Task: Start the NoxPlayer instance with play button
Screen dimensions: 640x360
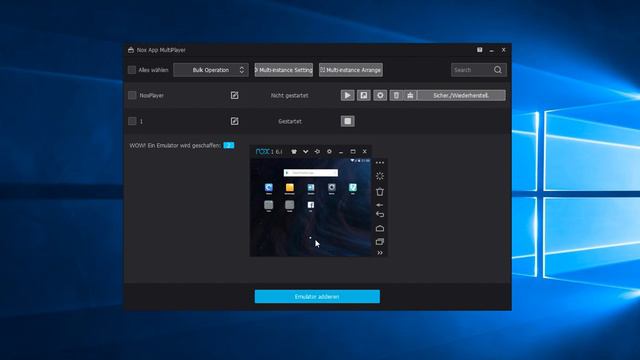Action: [x=347, y=95]
